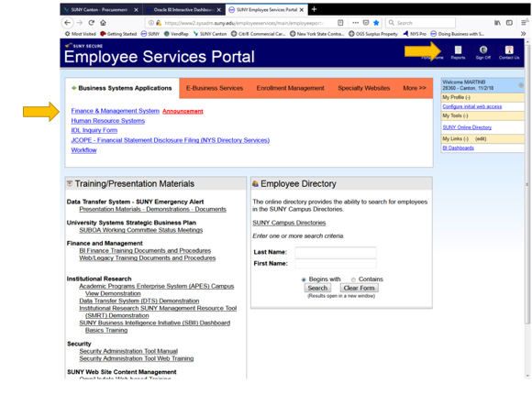Click the Training/Presentation Materials heading icon
The height and width of the screenshot is (394, 532).
click(70, 184)
